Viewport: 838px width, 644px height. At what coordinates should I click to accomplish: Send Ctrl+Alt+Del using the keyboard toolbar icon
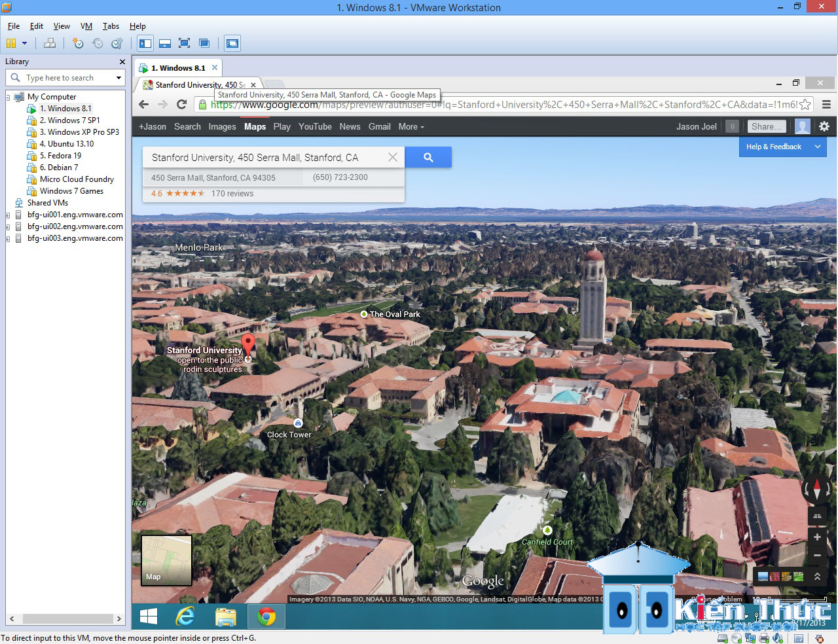coord(50,43)
